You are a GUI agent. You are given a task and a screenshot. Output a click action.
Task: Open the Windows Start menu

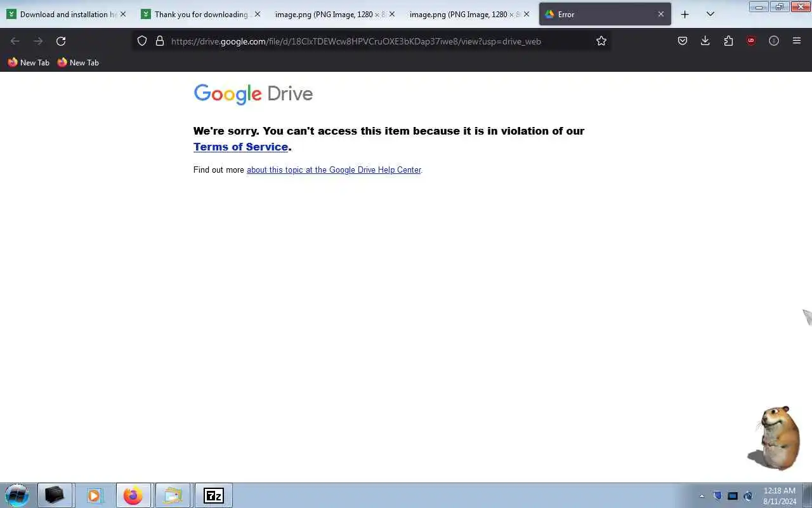click(x=17, y=495)
